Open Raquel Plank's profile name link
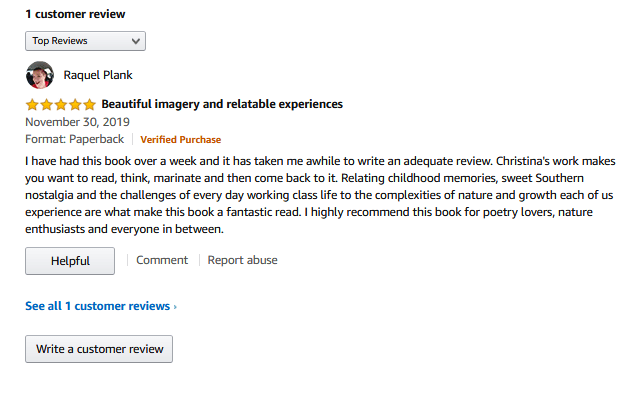The width and height of the screenshot is (627, 407). coord(98,75)
